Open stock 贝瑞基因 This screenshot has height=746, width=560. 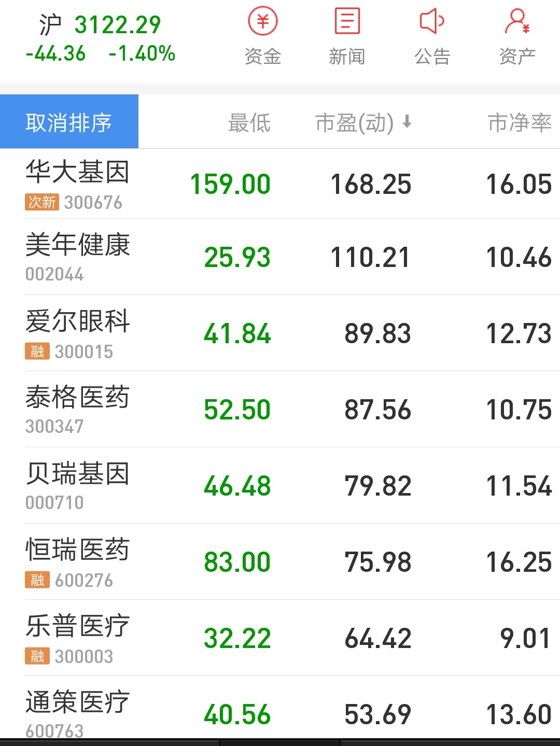(77, 473)
